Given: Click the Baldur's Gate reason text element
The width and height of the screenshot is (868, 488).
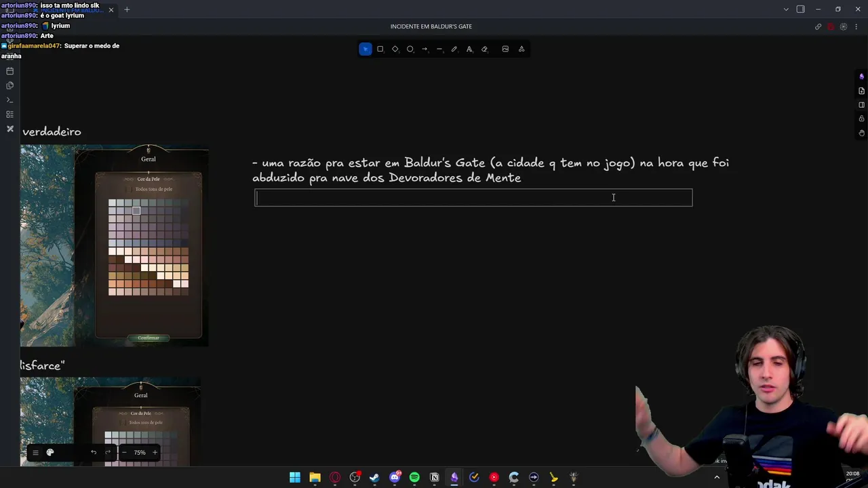Looking at the screenshot, I should [490, 170].
